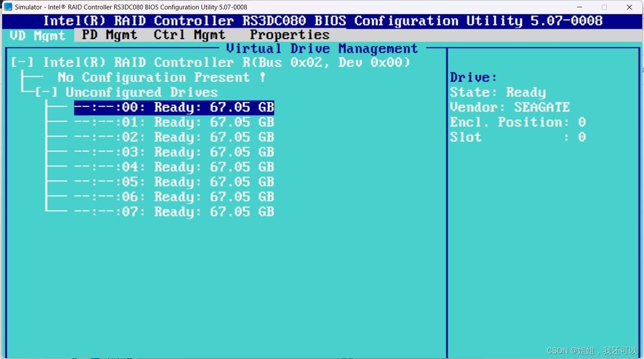The width and height of the screenshot is (644, 359).
Task: Close the Simulator window
Action: 630,7
